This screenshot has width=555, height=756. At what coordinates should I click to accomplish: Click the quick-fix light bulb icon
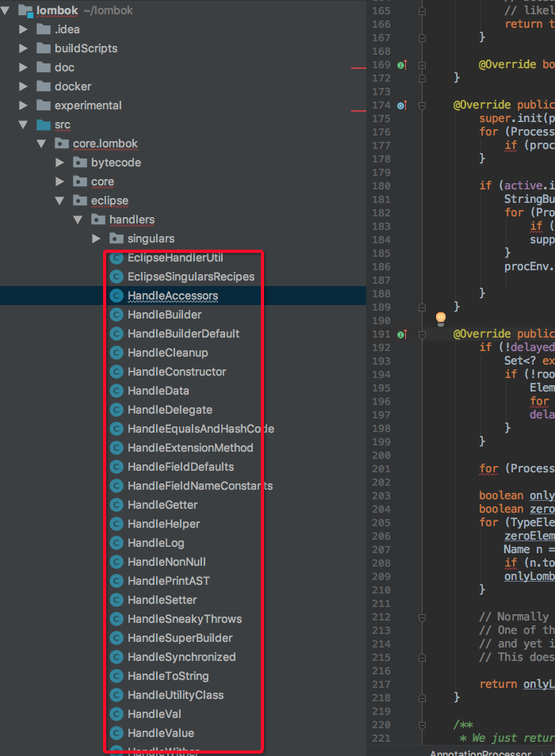[x=441, y=319]
